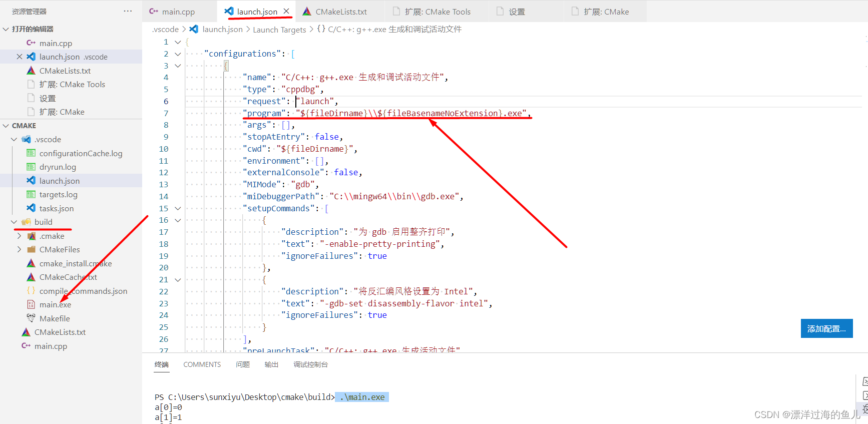The width and height of the screenshot is (868, 424).
Task: Collapse the CMAKE workspace section
Action: [x=6, y=126]
